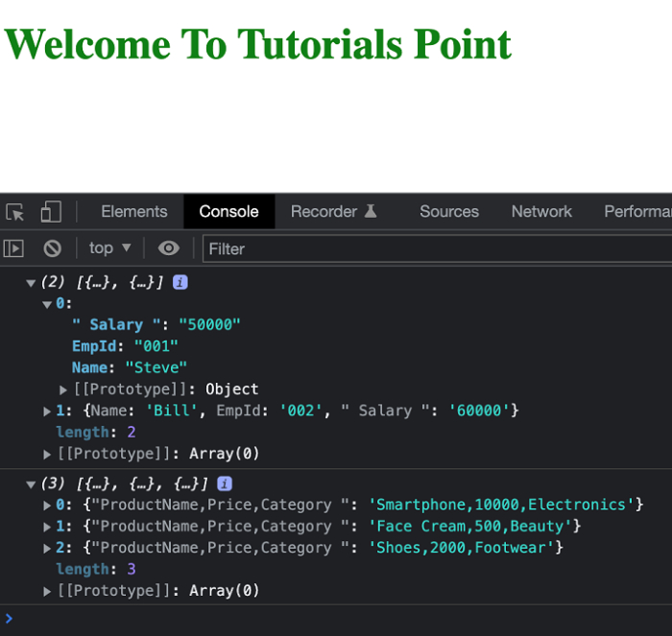Click the console Filter input field
Viewport: 672px width, 636px height.
click(x=432, y=248)
